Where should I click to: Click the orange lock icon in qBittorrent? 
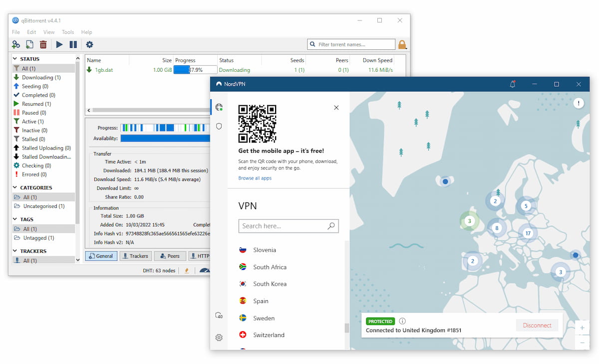[402, 44]
